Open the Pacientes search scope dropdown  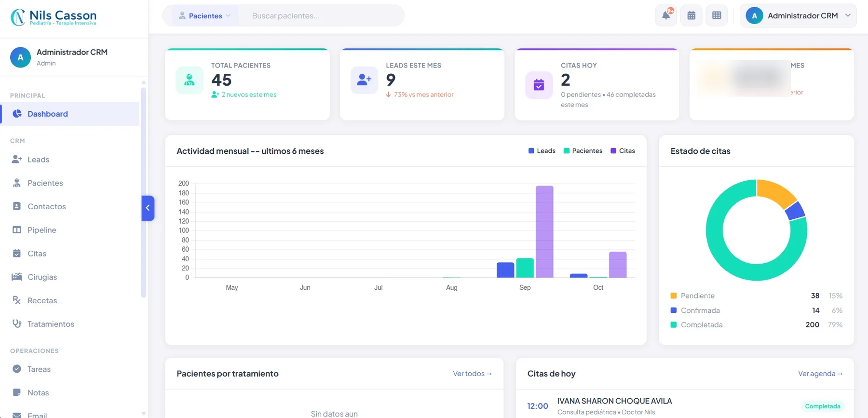click(x=205, y=16)
